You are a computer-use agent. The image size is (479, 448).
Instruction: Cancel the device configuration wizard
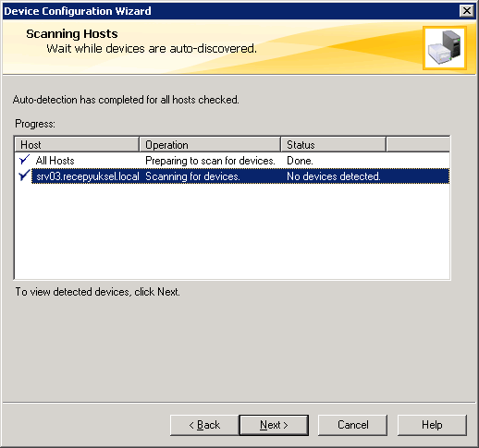352,425
